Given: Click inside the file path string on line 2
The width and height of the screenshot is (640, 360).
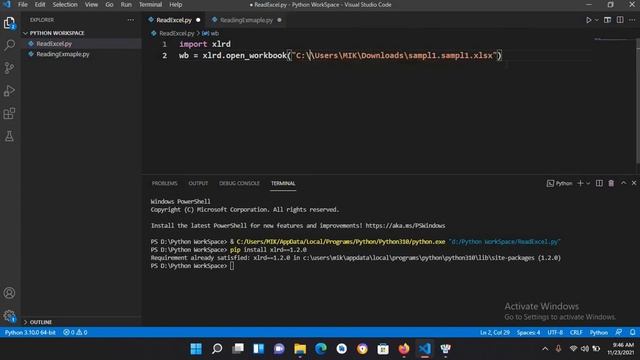Looking at the screenshot, I should [396, 56].
